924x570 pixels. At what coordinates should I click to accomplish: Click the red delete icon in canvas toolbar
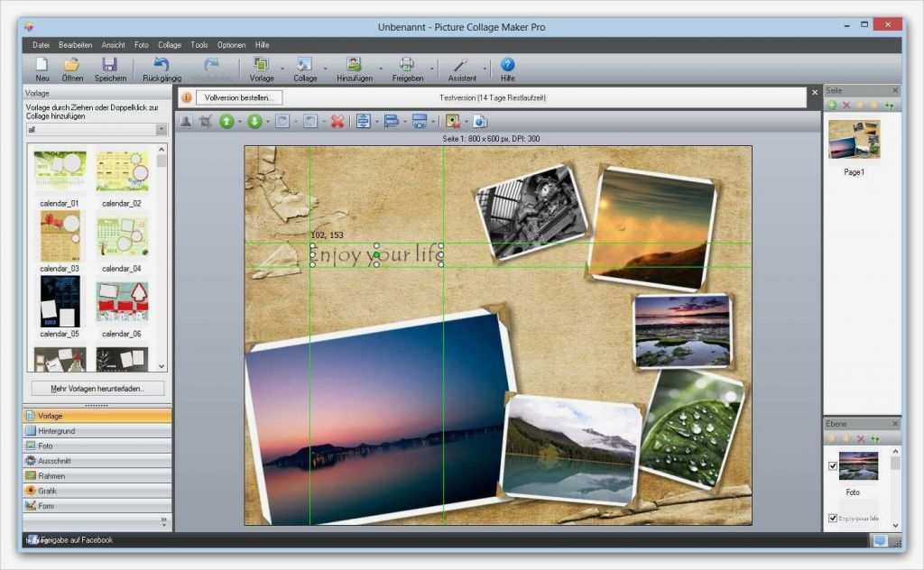(x=337, y=121)
